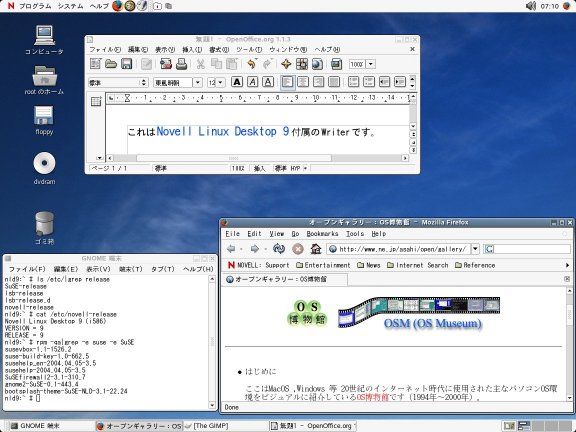Click the Redo arrow in Writer

click(267, 64)
